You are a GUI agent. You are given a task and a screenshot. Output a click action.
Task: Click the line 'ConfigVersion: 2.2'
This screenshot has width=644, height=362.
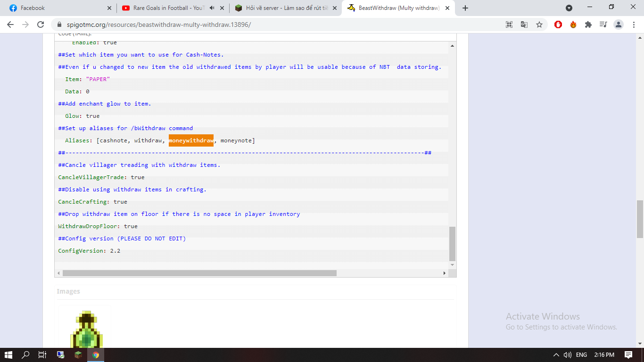pyautogui.click(x=89, y=251)
